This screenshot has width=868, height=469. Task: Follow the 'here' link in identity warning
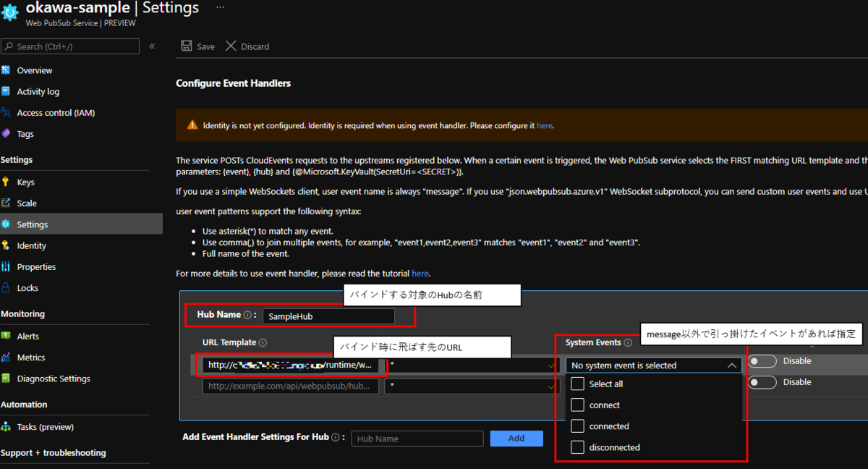(x=544, y=125)
